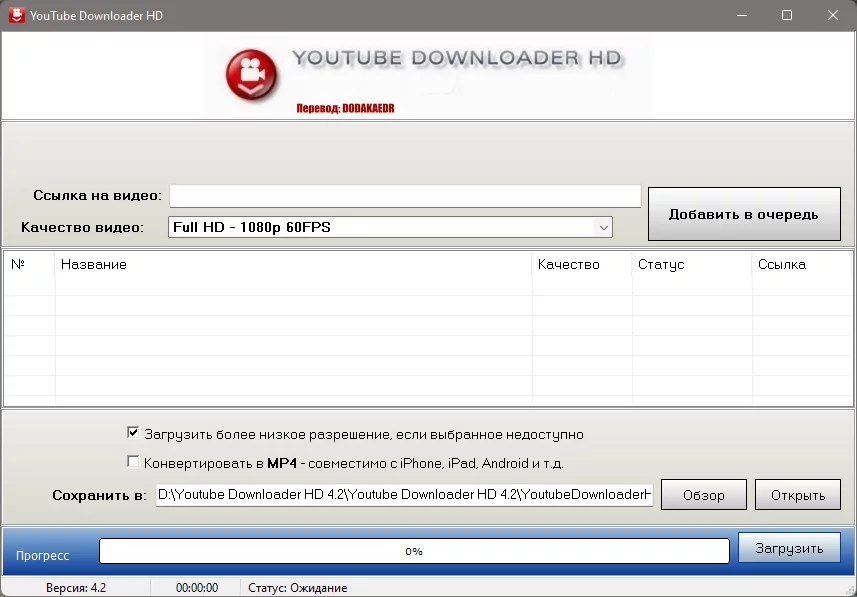
Task: Minimize the YouTube Downloader HD window
Action: tap(742, 15)
